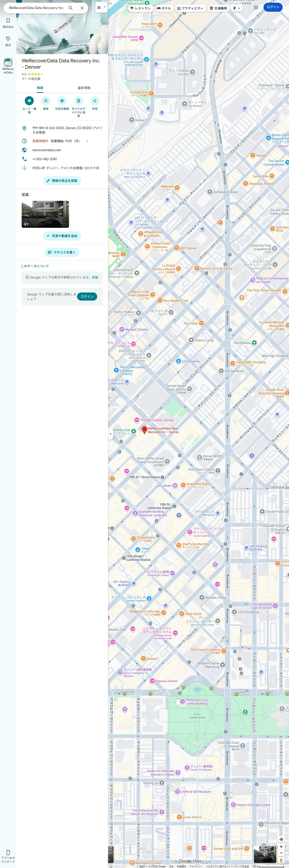Click the LOVA Canna shop pin

click(x=178, y=361)
